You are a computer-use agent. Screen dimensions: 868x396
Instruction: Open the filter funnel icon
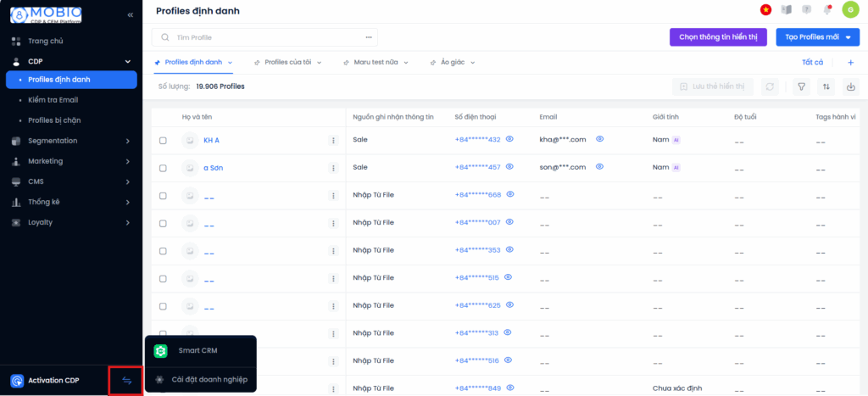[x=801, y=86]
